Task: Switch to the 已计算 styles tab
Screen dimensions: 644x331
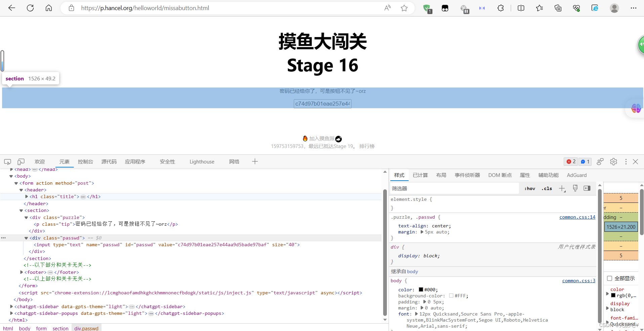Action: tap(420, 175)
